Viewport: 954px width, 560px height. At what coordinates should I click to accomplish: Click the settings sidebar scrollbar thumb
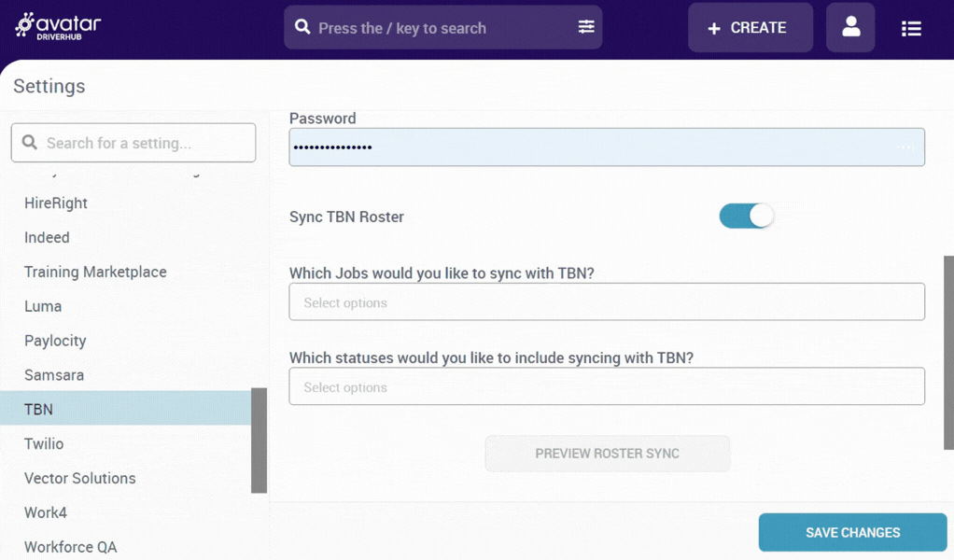[x=260, y=441]
